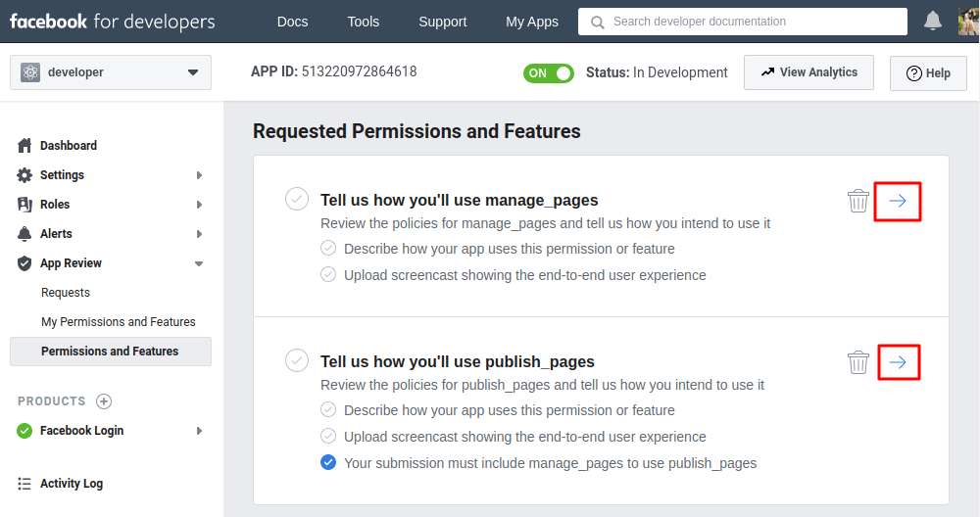This screenshot has height=517, width=980.
Task: Click the PRODUCTS section label
Action: pos(52,400)
